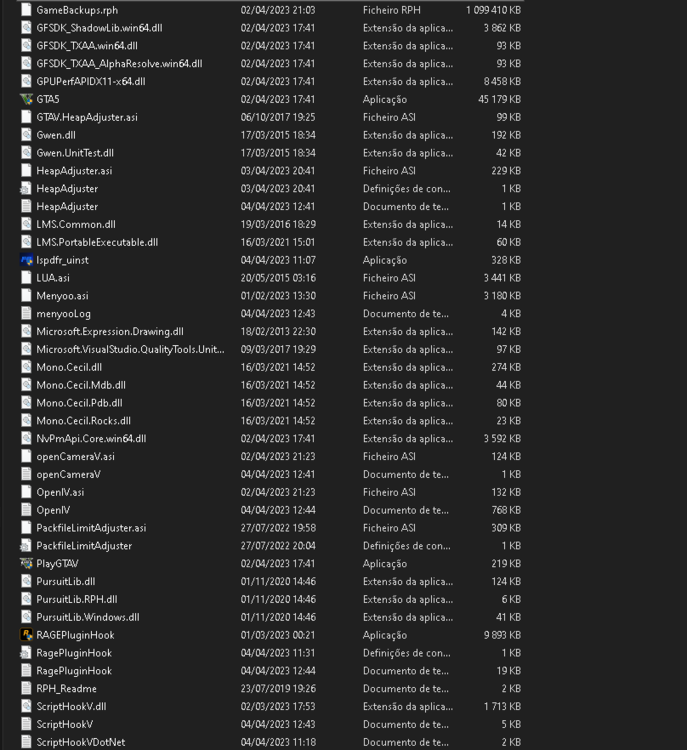Select GFSDK_TXAA_AlphaResolve.win64.dll file name
The image size is (687, 750).
pos(119,64)
